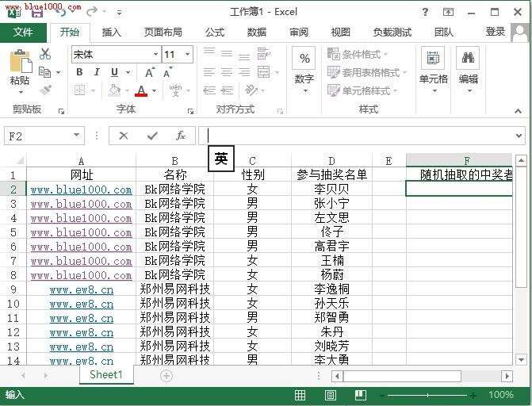Toggle Underline formatting
The height and width of the screenshot is (406, 532).
(x=115, y=72)
